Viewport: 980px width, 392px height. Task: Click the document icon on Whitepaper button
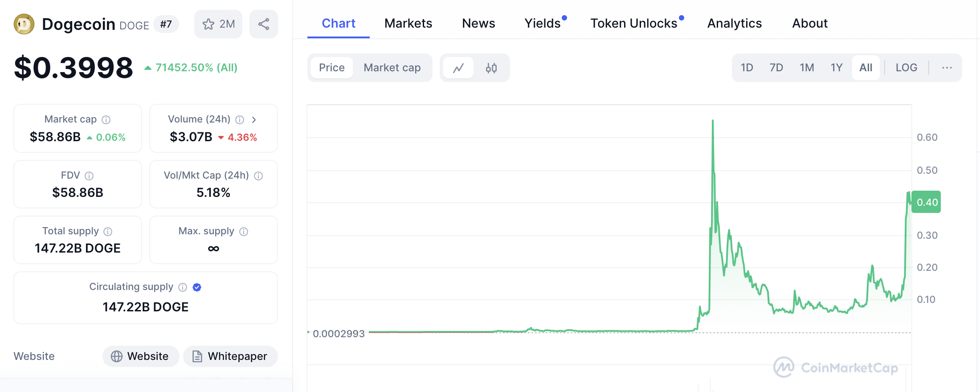click(197, 356)
